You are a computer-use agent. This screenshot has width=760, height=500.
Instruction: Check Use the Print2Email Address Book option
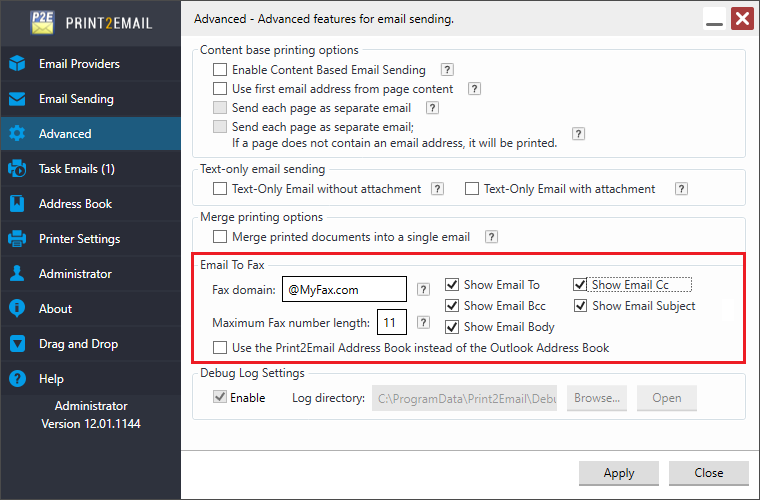[220, 348]
